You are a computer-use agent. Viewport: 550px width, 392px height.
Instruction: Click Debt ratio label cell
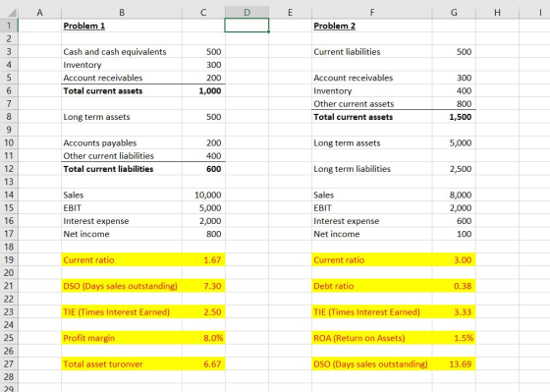[372, 286]
